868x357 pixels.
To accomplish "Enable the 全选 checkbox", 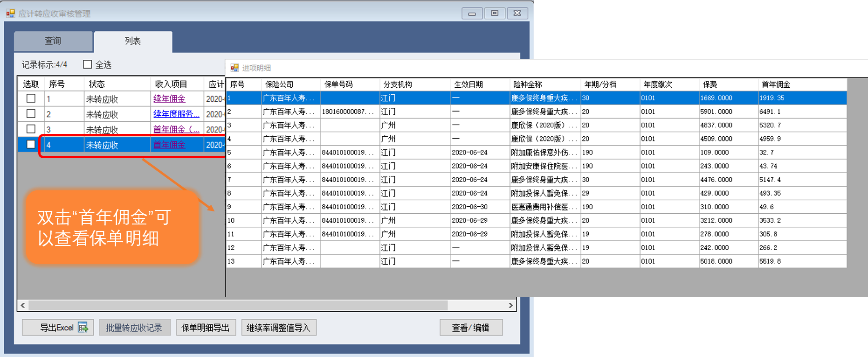I will (x=88, y=64).
